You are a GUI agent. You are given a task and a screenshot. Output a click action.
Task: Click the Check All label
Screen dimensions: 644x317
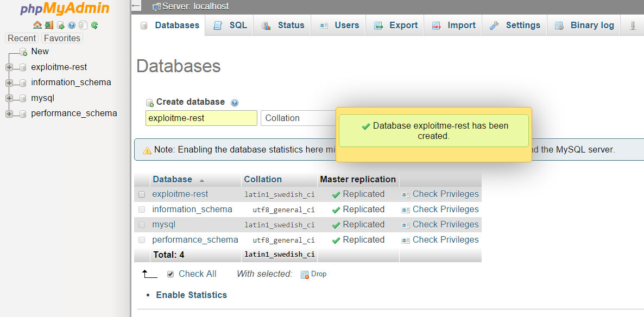[198, 274]
